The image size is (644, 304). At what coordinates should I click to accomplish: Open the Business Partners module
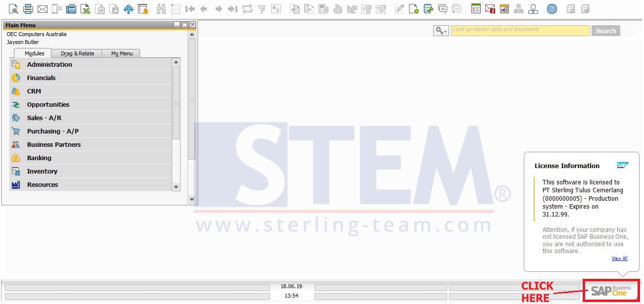tap(91, 145)
